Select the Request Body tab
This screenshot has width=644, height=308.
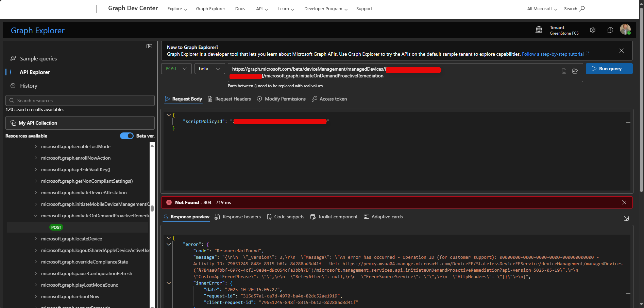click(x=183, y=99)
